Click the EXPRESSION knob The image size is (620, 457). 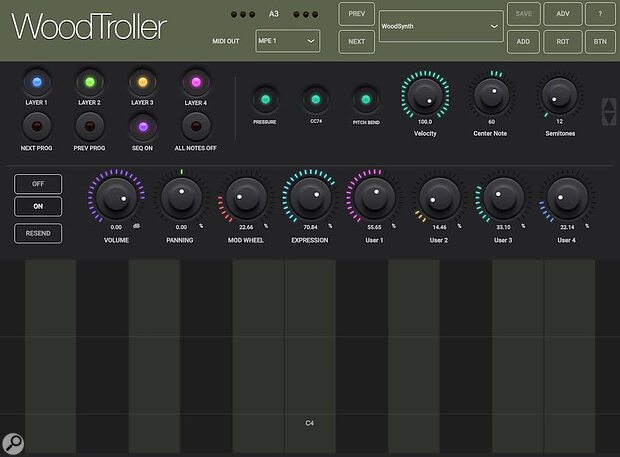[x=310, y=197]
